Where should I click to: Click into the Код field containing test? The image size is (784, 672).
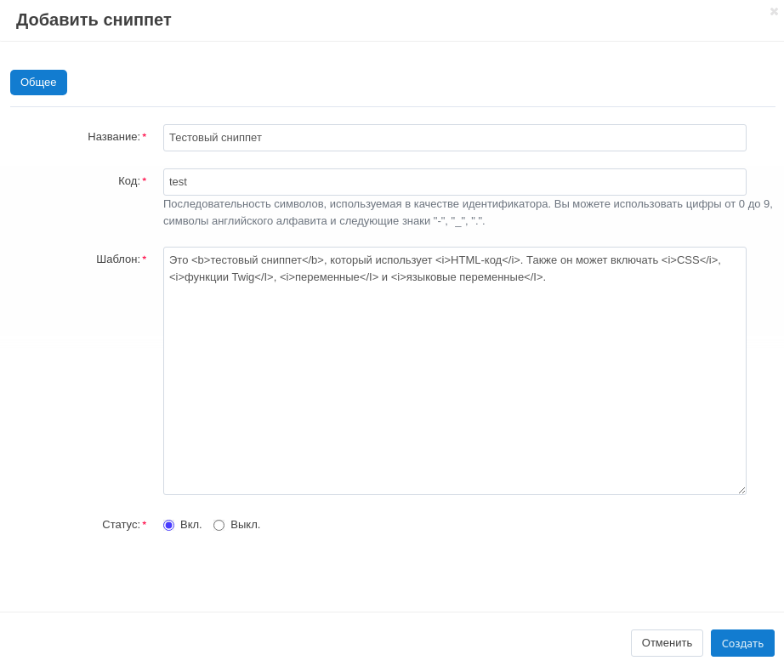[x=454, y=182]
